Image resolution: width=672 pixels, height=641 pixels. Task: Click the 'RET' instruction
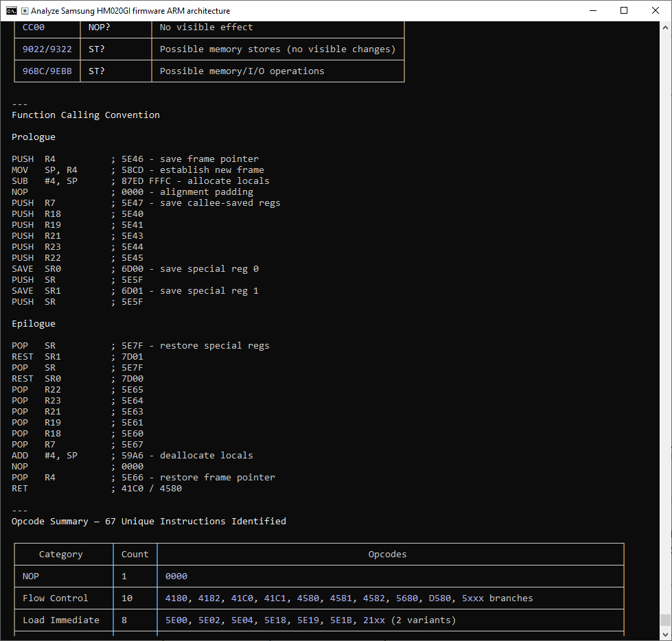[x=20, y=489]
